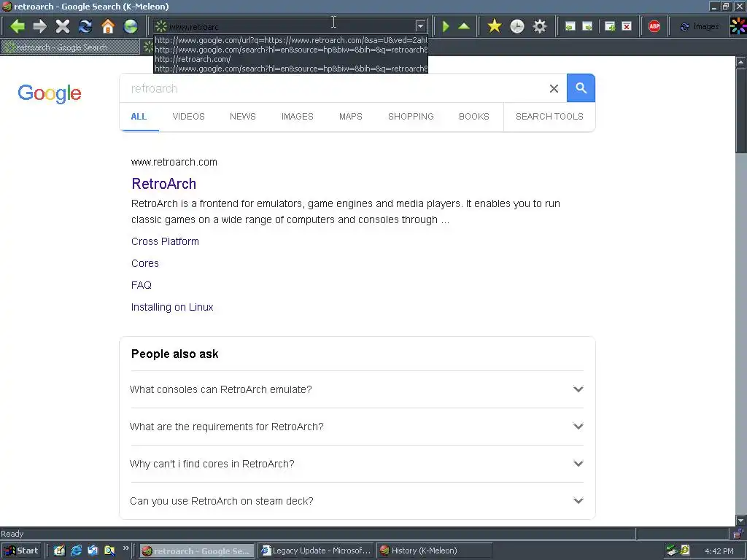Click the green Up arrow toolbar icon

click(464, 26)
